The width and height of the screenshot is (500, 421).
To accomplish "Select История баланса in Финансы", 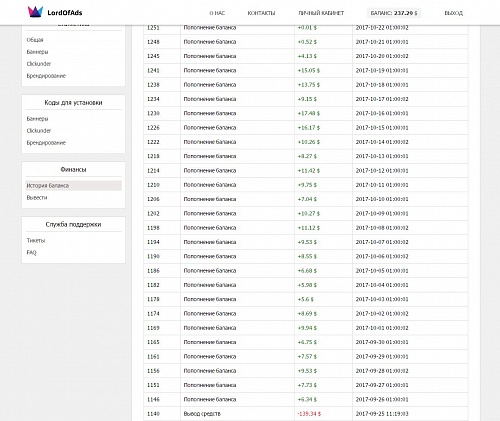I will [x=73, y=186].
